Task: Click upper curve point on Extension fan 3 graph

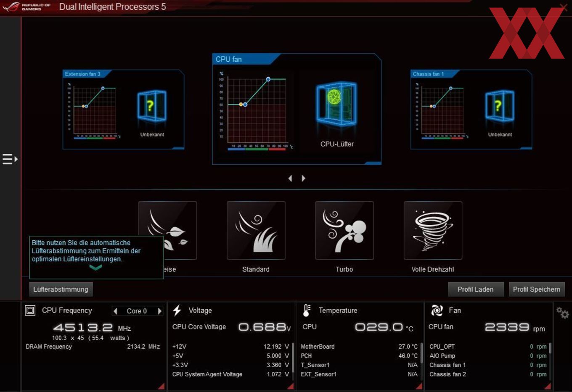Action: pyautogui.click(x=103, y=88)
